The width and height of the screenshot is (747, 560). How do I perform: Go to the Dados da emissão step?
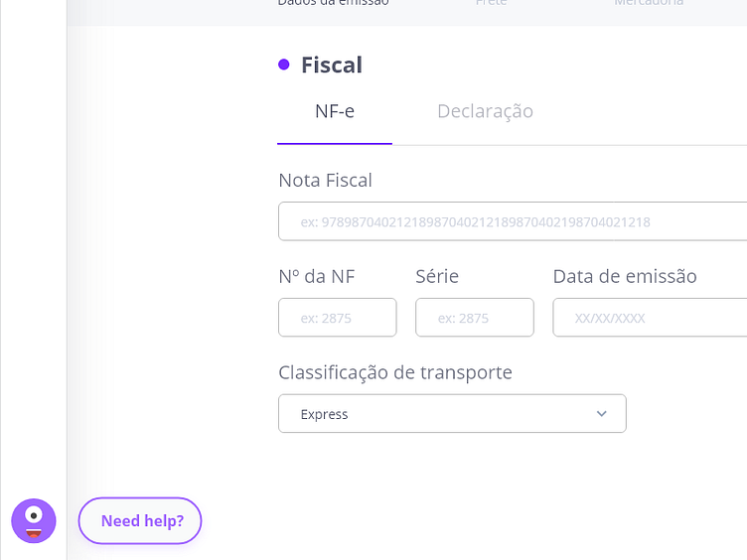click(333, 3)
